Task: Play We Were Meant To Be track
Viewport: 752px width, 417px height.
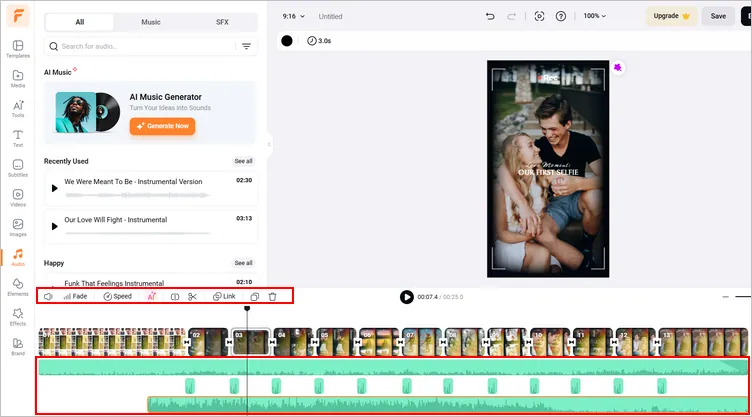Action: [x=54, y=188]
